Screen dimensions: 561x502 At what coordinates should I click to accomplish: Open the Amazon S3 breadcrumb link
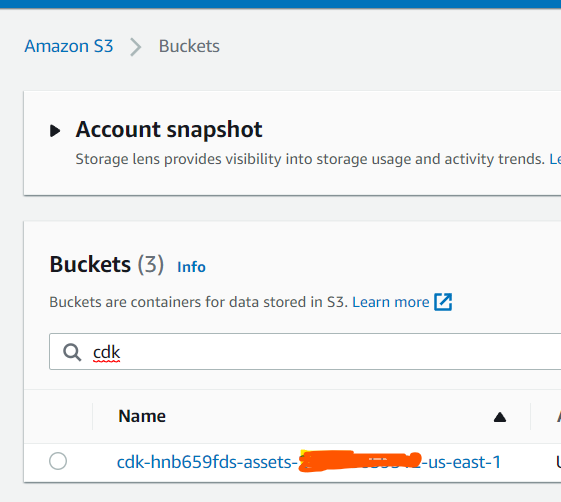[69, 46]
